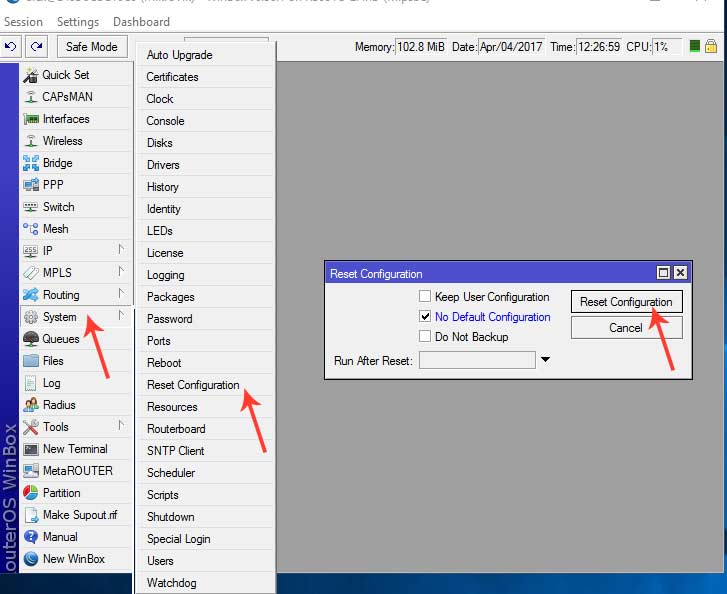This screenshot has height=594, width=727.
Task: Expand the Tools submenu arrow
Action: point(121,426)
